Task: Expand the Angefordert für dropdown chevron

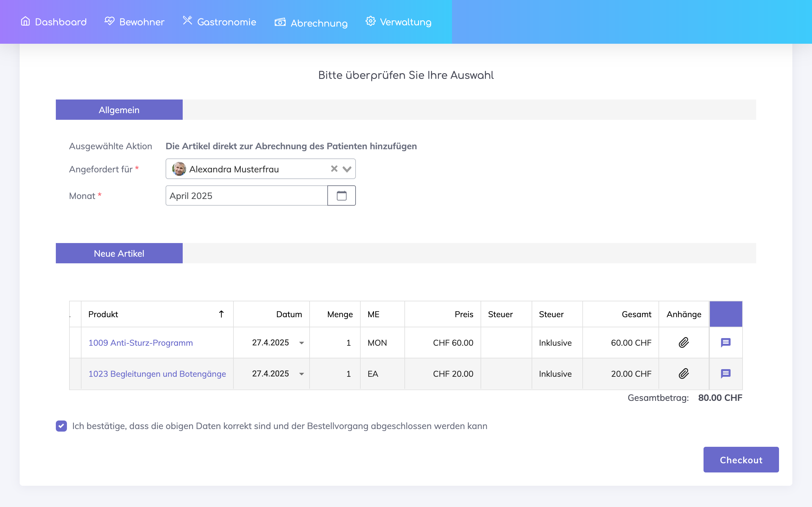Action: pyautogui.click(x=347, y=169)
